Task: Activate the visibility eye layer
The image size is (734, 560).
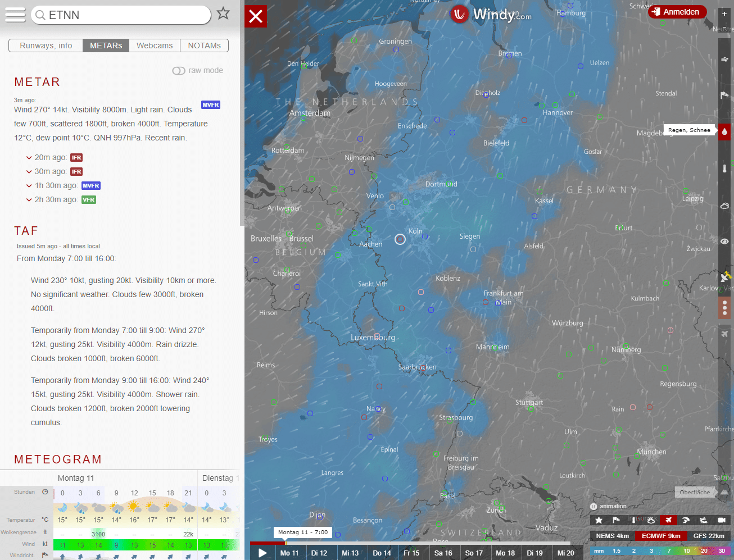Action: click(724, 242)
